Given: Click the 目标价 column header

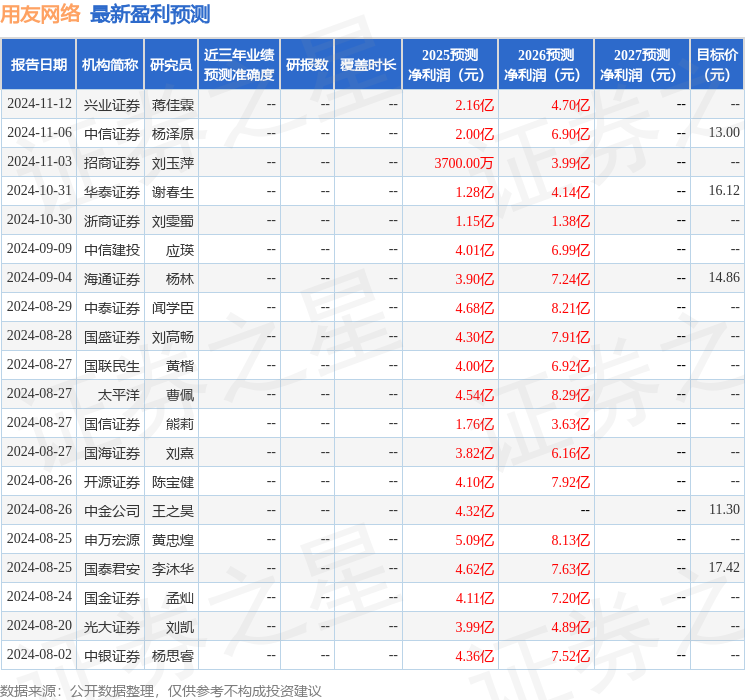Looking at the screenshot, I should click(717, 65).
